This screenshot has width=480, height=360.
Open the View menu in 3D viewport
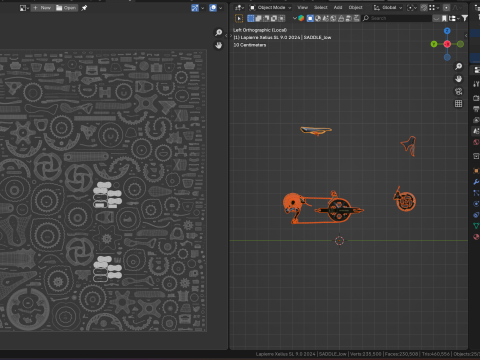tap(302, 7)
